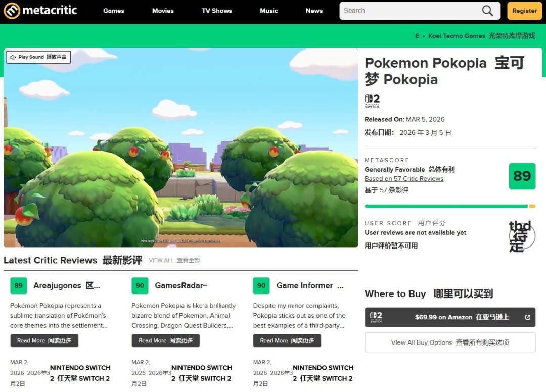Click the metacritic logo icon
Viewport: 546px width, 392px height.
[x=11, y=10]
